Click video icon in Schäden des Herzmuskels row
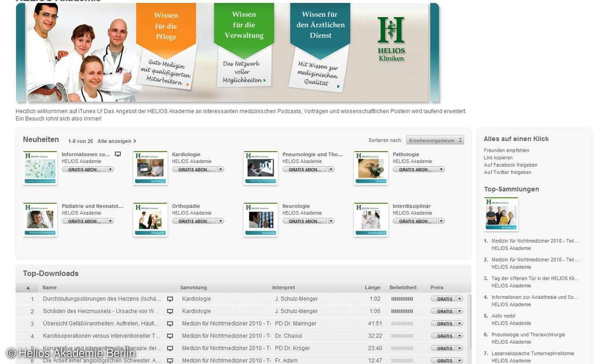The image size is (607, 364). [170, 311]
